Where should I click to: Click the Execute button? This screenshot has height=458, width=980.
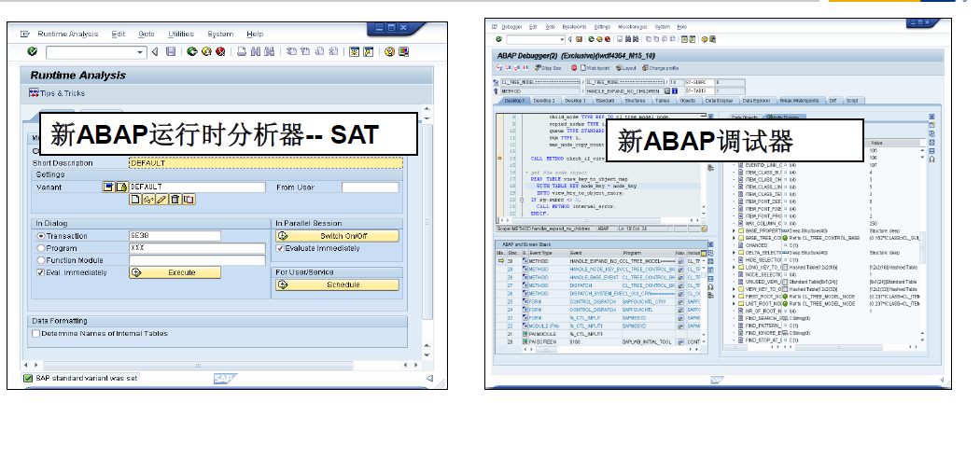[x=175, y=272]
